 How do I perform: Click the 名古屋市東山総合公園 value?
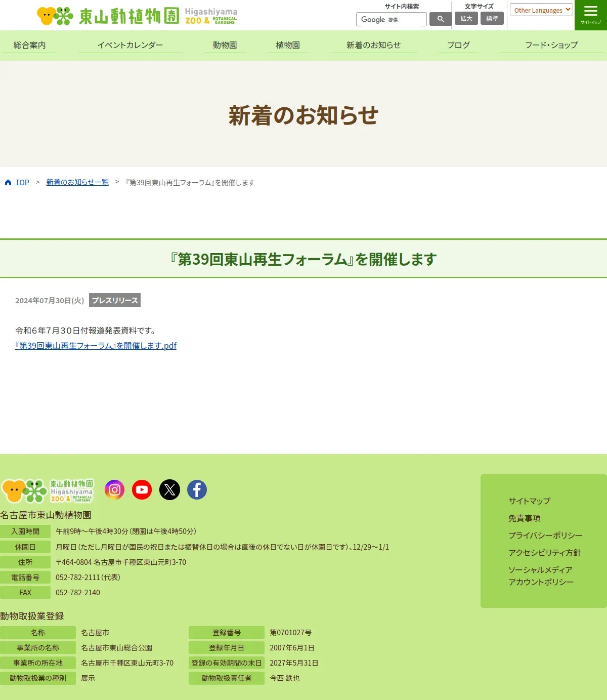tap(116, 648)
